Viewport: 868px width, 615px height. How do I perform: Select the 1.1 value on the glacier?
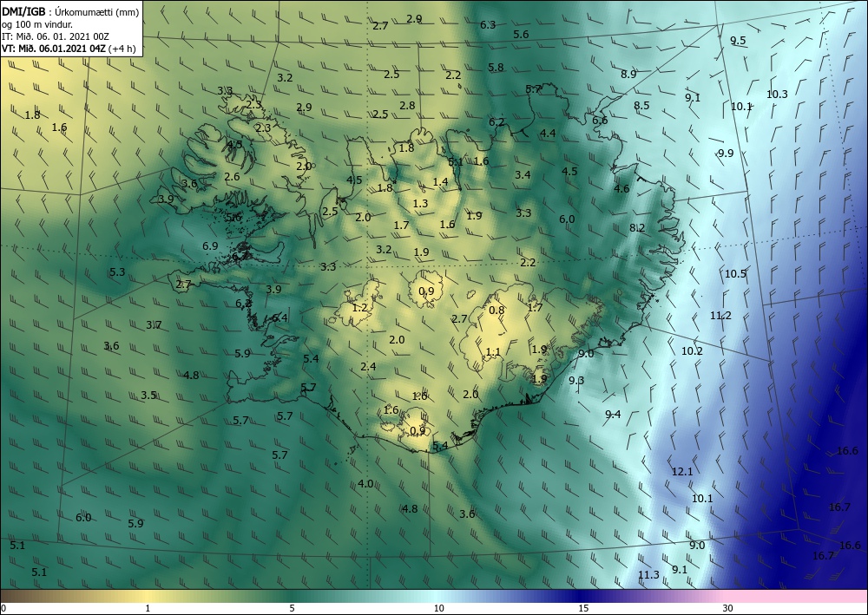pos(493,352)
